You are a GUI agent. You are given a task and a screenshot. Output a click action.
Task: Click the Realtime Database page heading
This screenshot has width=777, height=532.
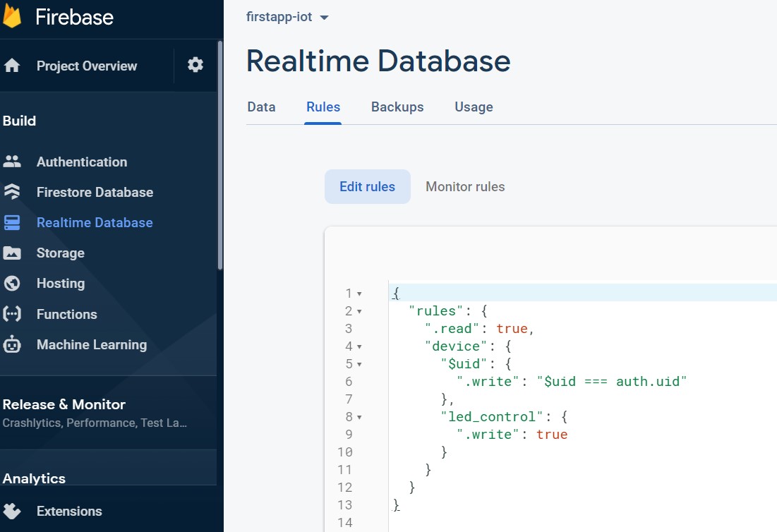coord(378,61)
